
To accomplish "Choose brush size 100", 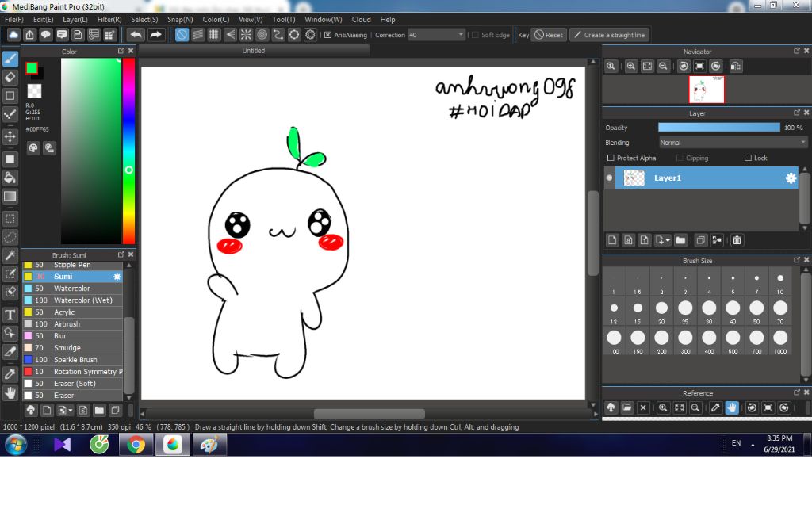I will click(614, 341).
